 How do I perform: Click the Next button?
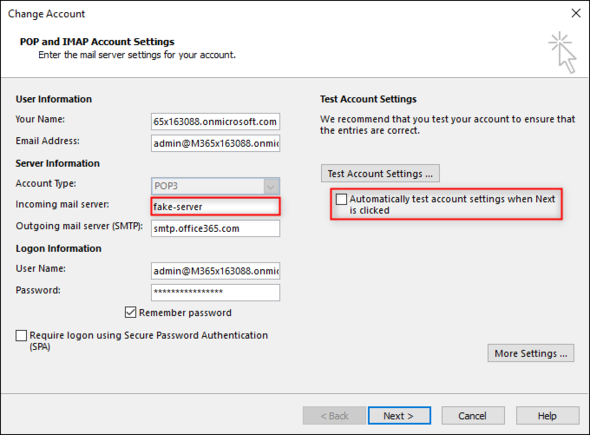coord(399,416)
